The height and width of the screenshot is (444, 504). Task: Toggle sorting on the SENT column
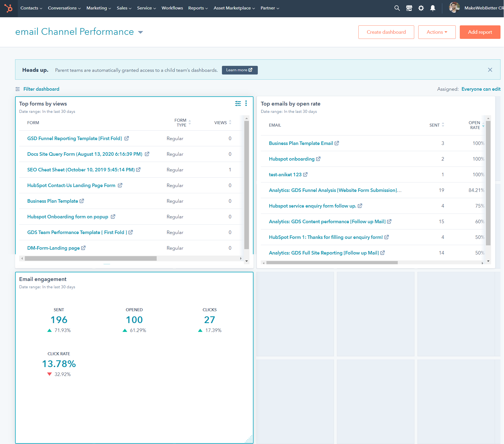pyautogui.click(x=443, y=125)
